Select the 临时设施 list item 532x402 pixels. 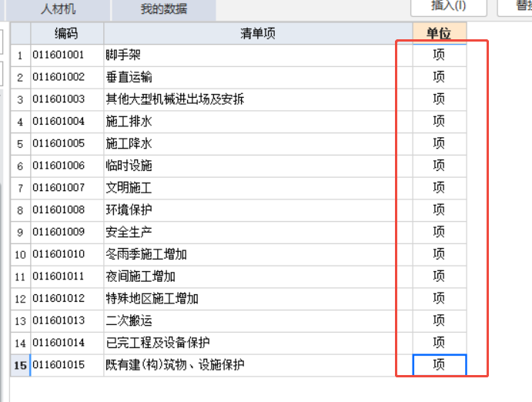pos(258,166)
